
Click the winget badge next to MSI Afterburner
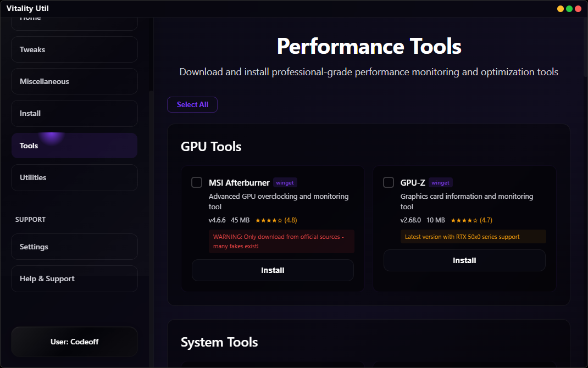(285, 182)
